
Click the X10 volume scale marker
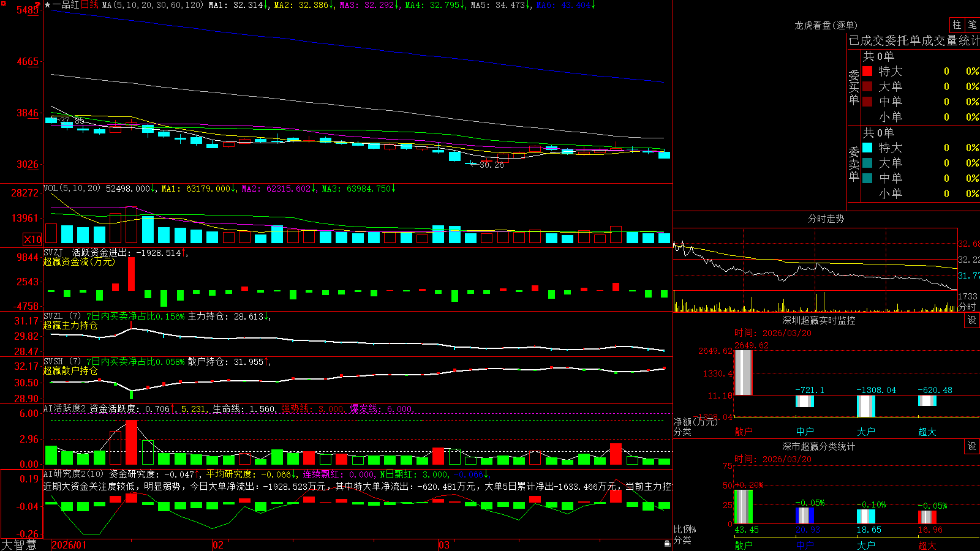pyautogui.click(x=32, y=239)
